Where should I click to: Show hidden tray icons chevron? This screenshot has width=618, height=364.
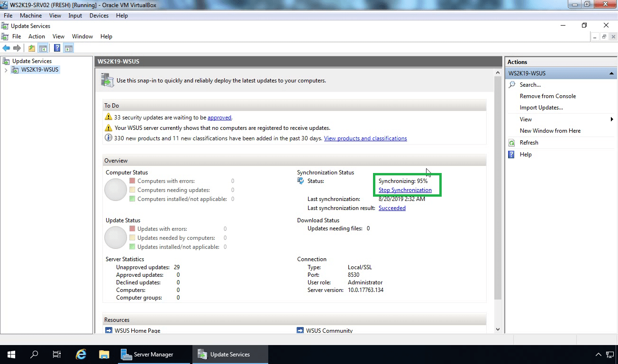pos(598,355)
